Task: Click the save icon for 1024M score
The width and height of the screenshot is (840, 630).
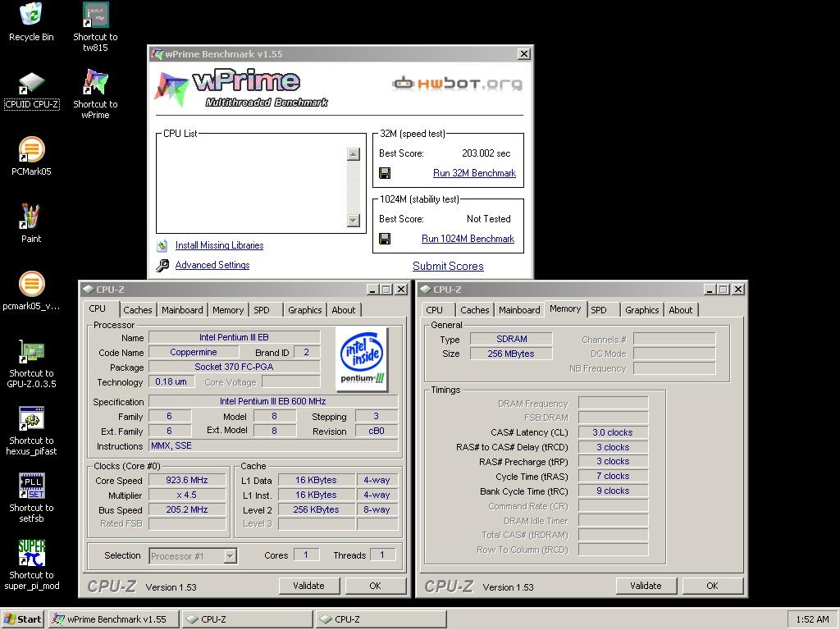Action: pyautogui.click(x=385, y=239)
